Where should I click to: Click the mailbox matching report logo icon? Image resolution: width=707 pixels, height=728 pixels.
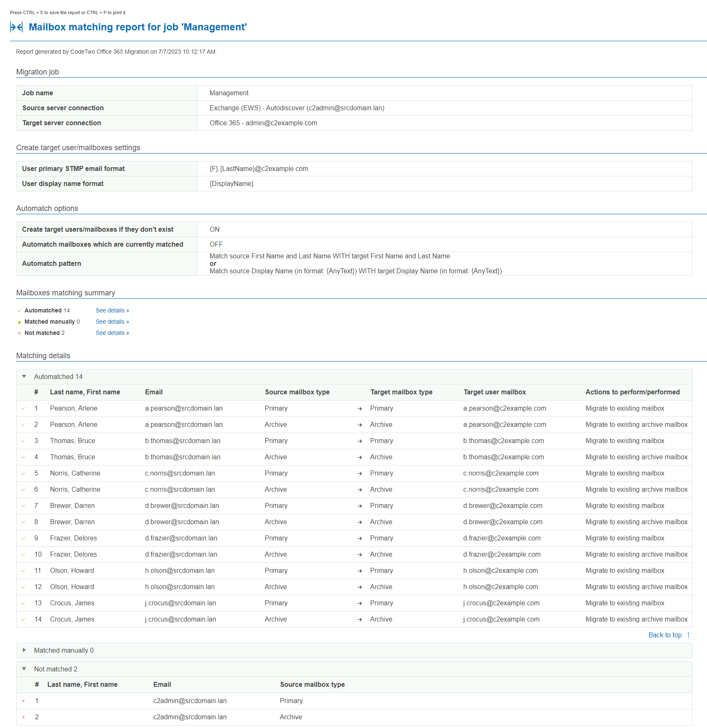pos(16,27)
